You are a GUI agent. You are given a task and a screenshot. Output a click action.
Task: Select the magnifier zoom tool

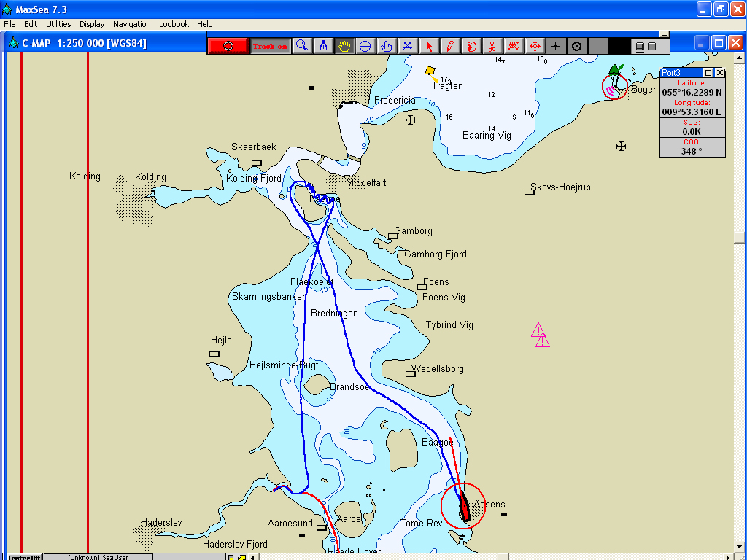302,46
